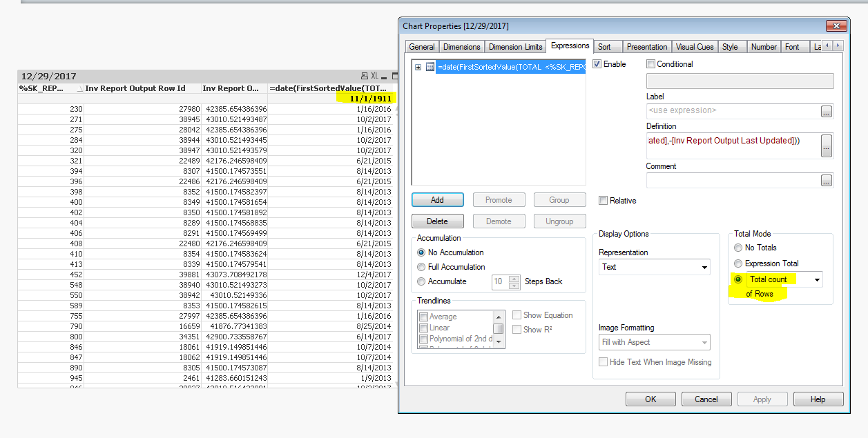The image size is (868, 438).
Task: Click the XL send-to-Excel icon
Action: (x=374, y=76)
